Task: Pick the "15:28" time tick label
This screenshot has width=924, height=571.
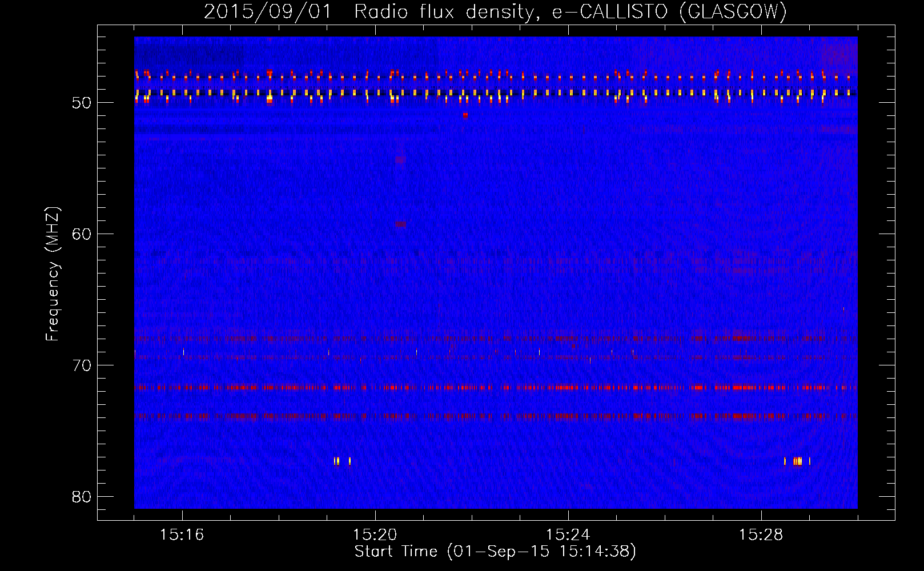Action: coord(761,535)
